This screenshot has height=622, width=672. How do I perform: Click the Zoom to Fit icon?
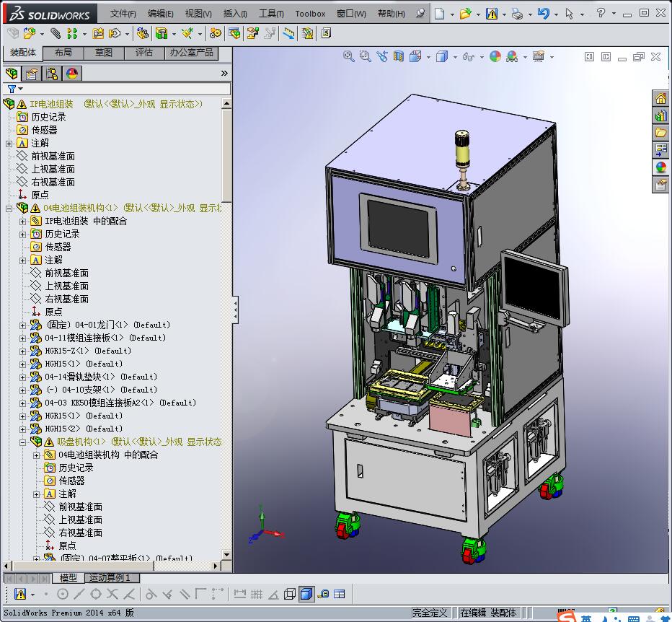point(349,56)
